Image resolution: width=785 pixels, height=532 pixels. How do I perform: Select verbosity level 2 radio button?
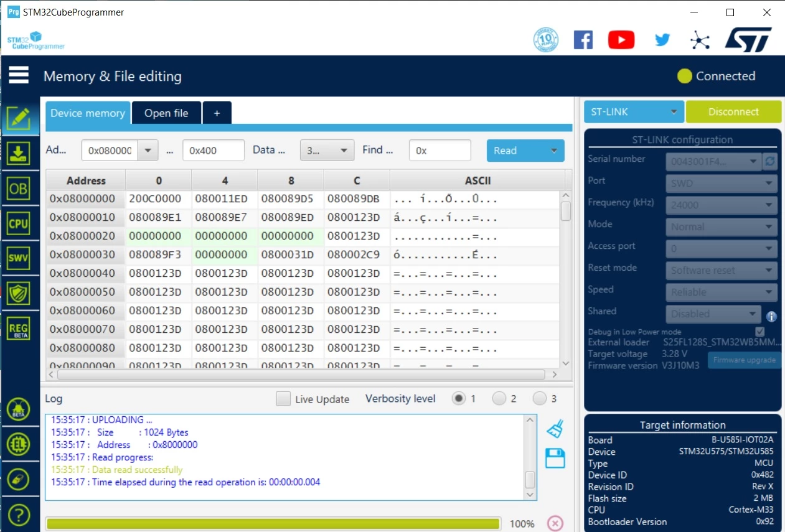click(x=499, y=398)
